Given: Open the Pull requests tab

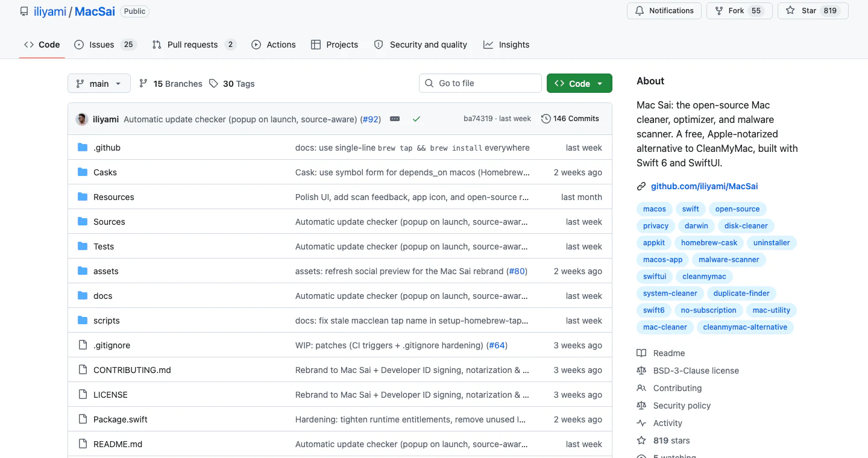Looking at the screenshot, I should coord(194,45).
